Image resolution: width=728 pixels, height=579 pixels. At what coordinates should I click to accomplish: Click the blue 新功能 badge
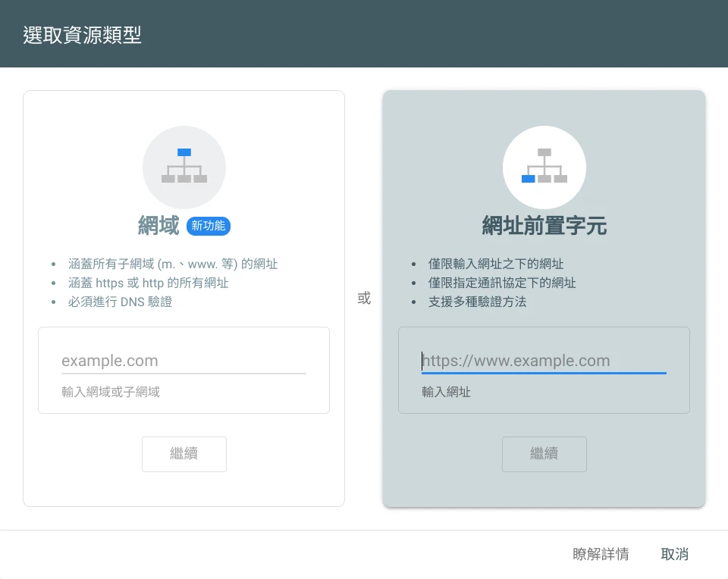[x=208, y=226]
